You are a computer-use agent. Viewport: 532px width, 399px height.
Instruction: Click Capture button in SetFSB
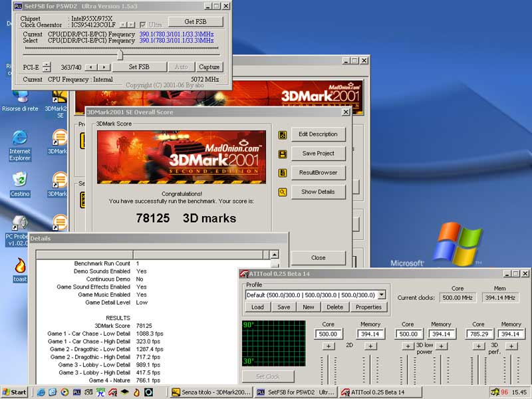[209, 67]
